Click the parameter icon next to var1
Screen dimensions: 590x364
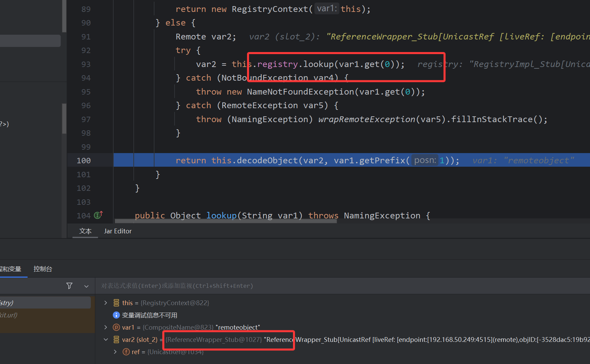click(x=116, y=327)
